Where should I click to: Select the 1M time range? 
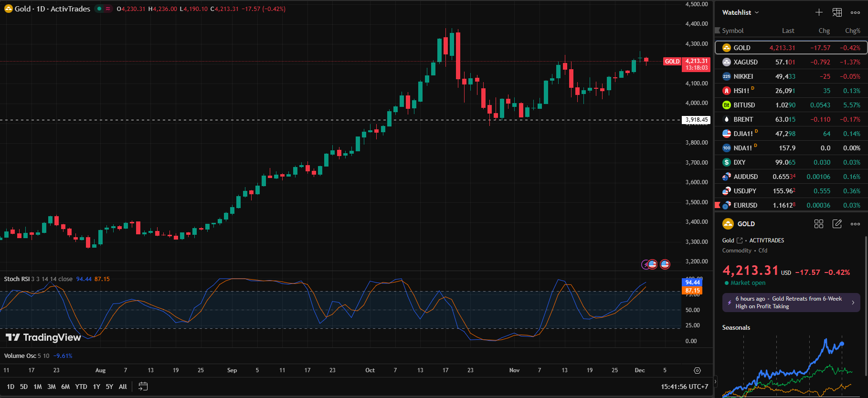coord(38,387)
